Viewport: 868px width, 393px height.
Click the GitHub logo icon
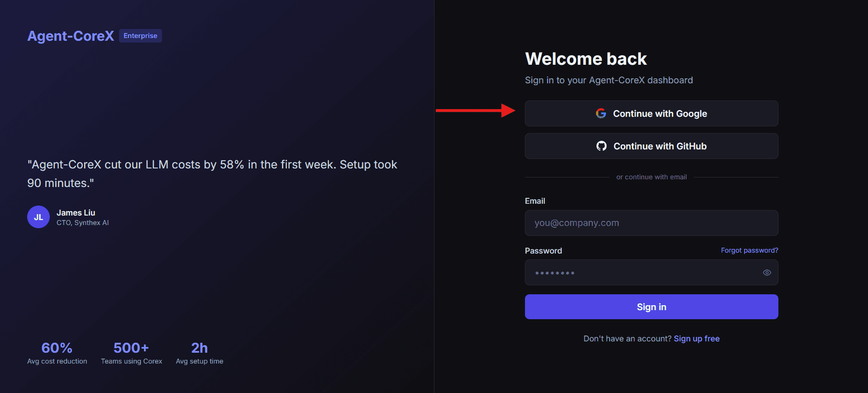601,146
